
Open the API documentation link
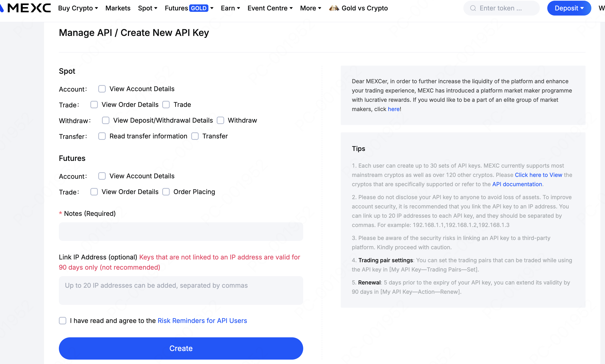pyautogui.click(x=517, y=184)
